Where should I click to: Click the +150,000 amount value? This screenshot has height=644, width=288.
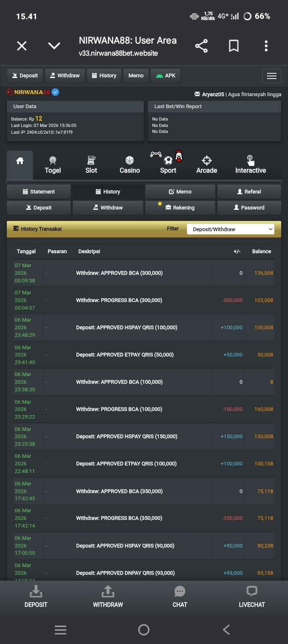pyautogui.click(x=232, y=437)
